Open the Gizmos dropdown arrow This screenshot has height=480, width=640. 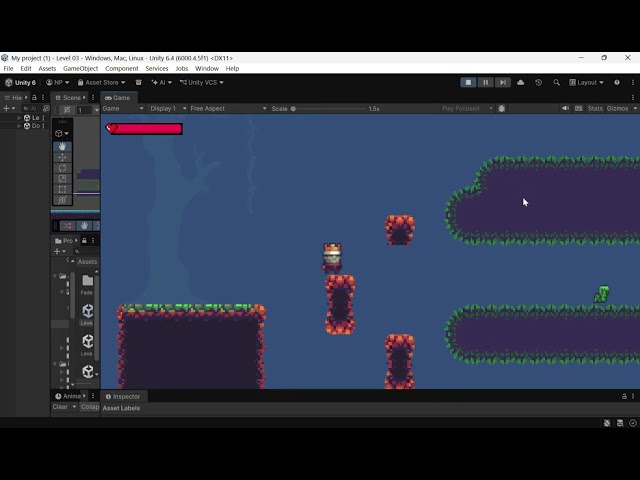[x=635, y=109]
